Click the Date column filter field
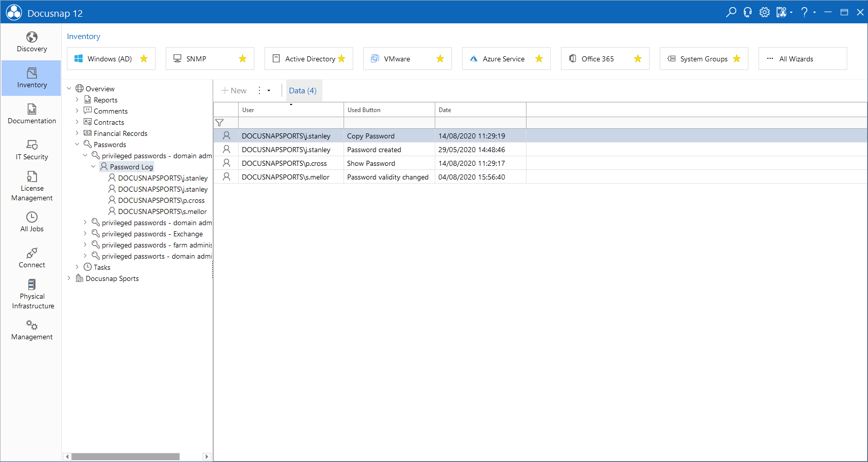 pos(480,123)
